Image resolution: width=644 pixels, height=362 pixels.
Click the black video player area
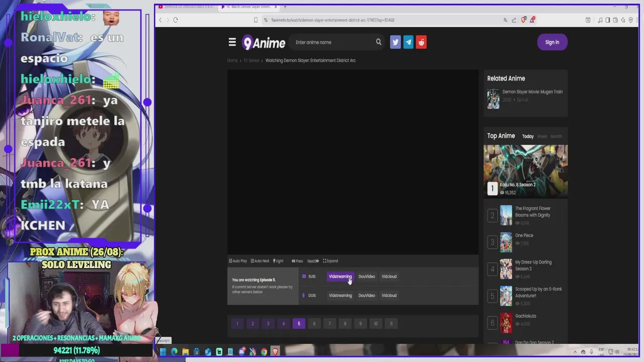point(353,162)
